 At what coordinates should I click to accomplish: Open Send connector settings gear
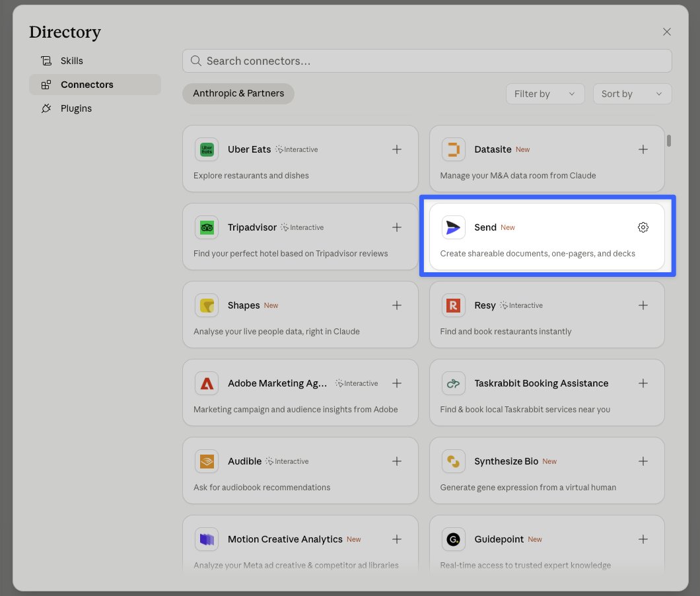643,227
